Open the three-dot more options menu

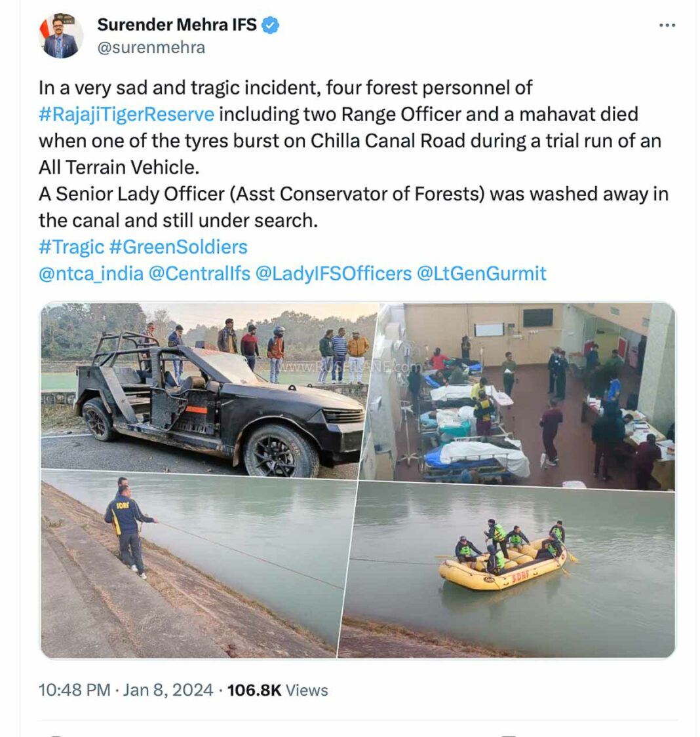coord(667,26)
